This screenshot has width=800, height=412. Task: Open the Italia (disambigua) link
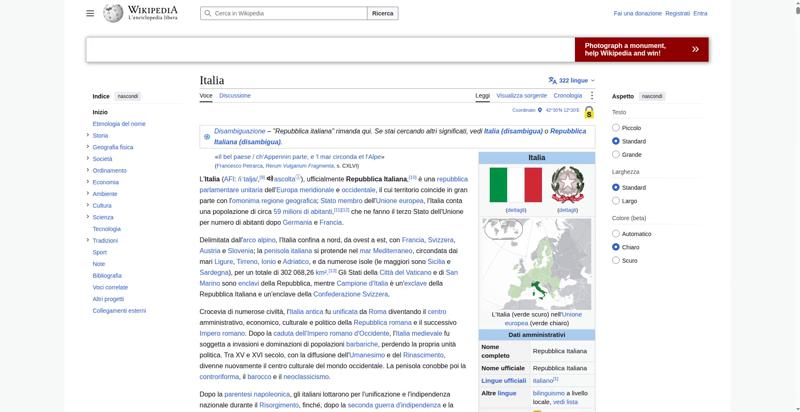coord(513,131)
